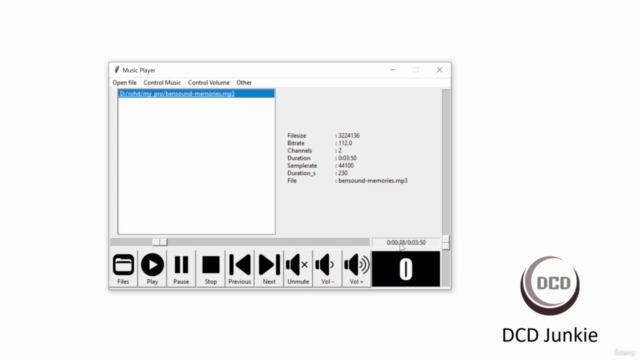Click the vertical volume slider on right
Screen dimensions: 640x360
(446, 242)
